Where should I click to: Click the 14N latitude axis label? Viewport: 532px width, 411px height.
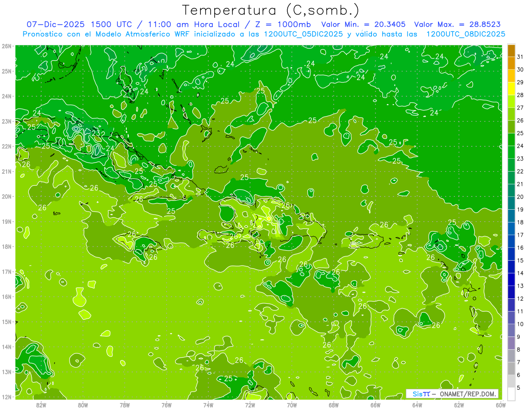pos(7,347)
